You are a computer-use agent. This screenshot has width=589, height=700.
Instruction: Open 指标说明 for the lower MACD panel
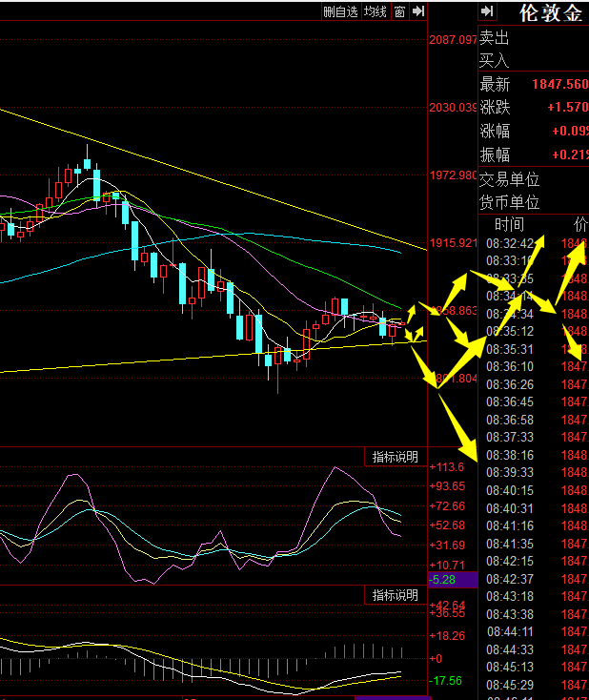click(x=395, y=595)
